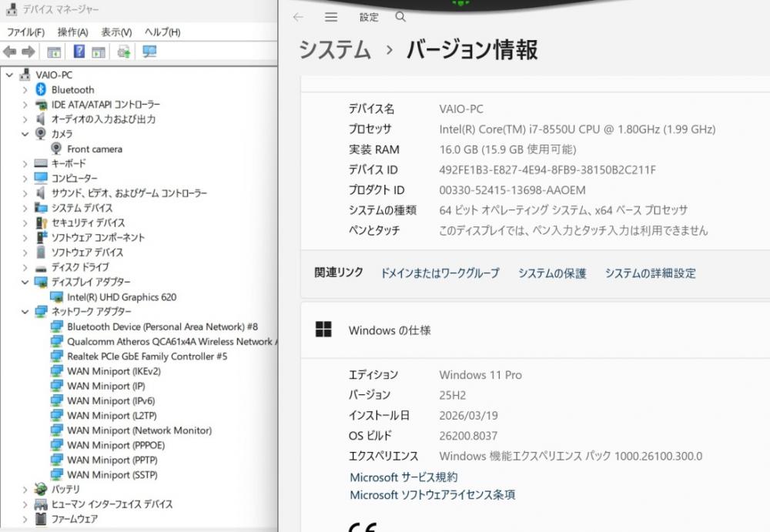Open システムの保護 link
Viewport: 770px width, 532px height.
click(552, 273)
